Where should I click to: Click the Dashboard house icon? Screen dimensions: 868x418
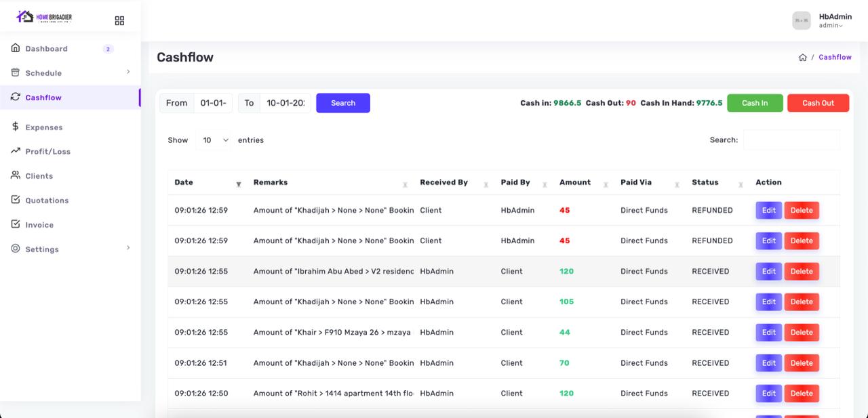16,48
